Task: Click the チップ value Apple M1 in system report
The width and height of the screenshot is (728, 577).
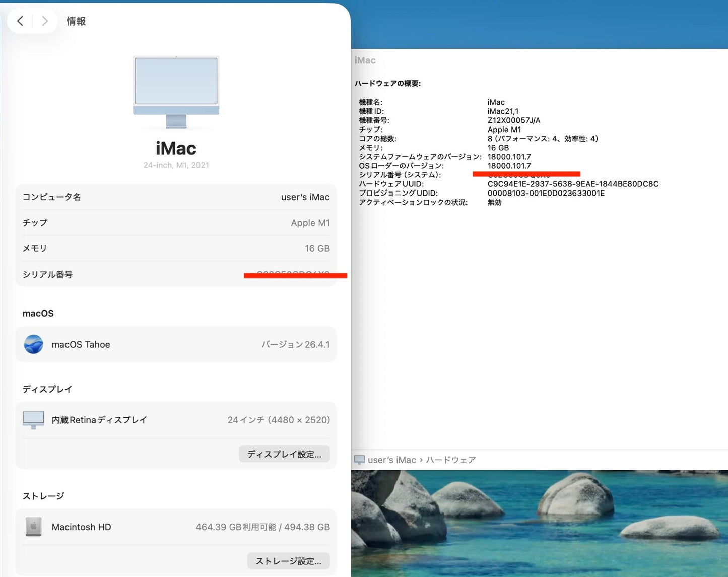Action: coord(504,130)
